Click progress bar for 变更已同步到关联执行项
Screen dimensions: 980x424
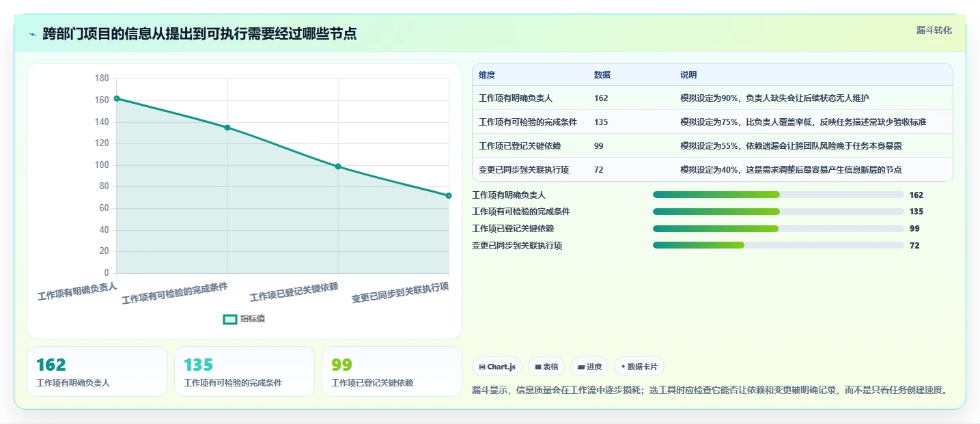779,245
